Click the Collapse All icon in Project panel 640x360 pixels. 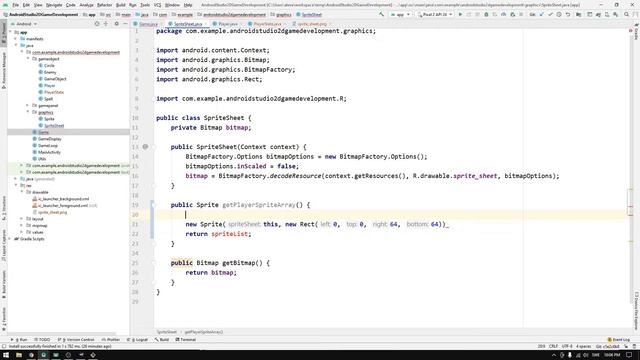click(x=106, y=24)
